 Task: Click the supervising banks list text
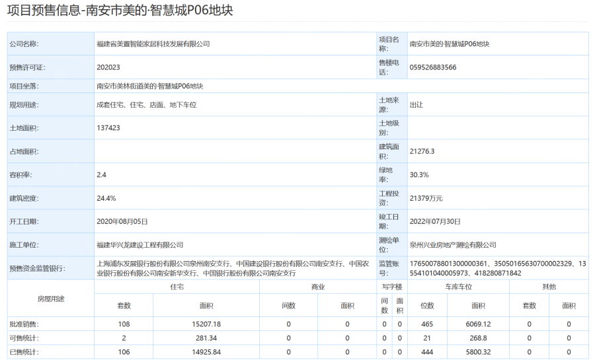tap(233, 268)
